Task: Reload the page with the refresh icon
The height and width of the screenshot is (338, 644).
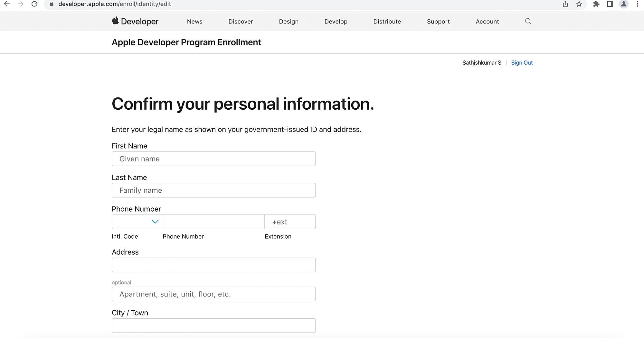Action: click(34, 4)
